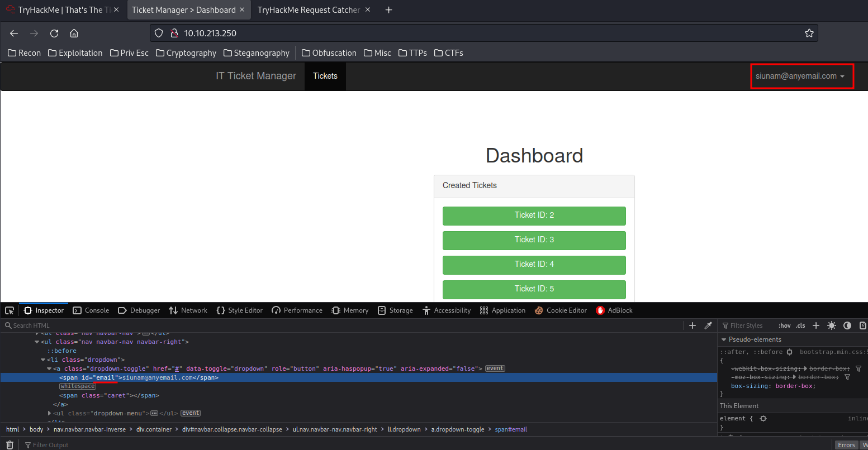Viewport: 868px width, 450px height.
Task: Open the Cookie Editor panel
Action: click(x=561, y=310)
